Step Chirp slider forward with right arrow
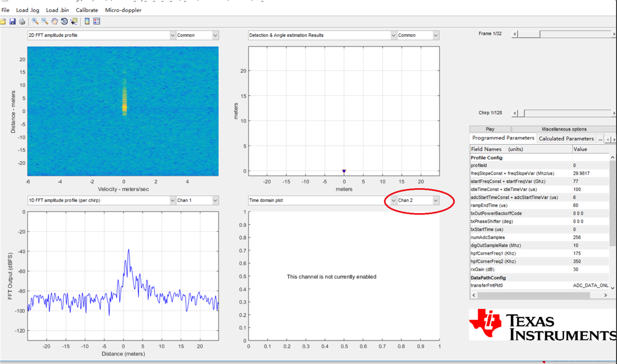This screenshot has height=364, width=617. [614, 113]
